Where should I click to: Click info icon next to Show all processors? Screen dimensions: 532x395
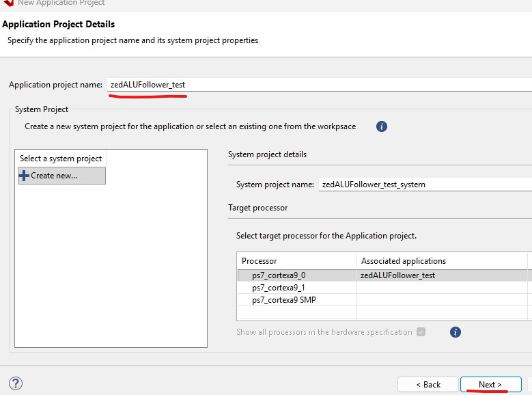click(x=456, y=332)
